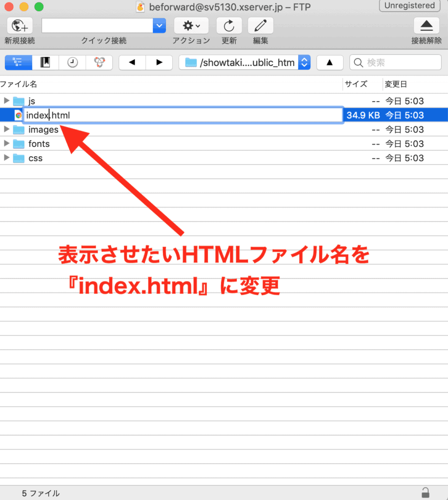Click the Refresh (更新) icon
This screenshot has width=448, height=500.
click(x=229, y=25)
